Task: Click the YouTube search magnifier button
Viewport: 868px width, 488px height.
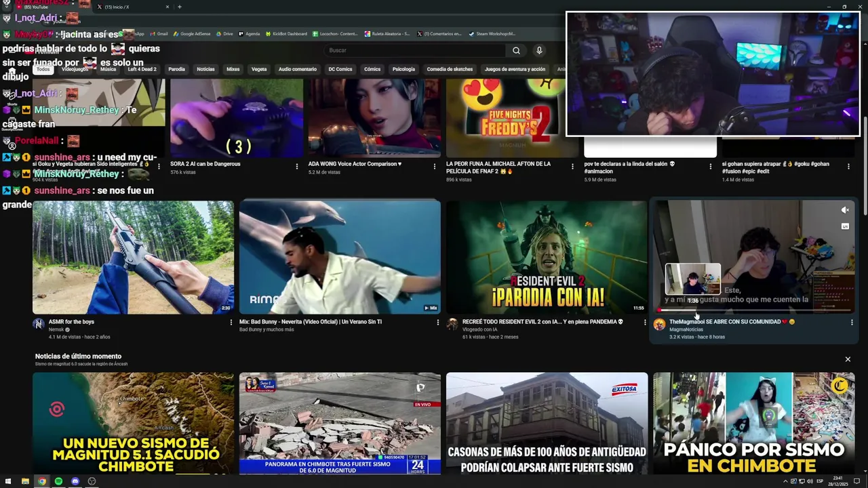Action: click(516, 50)
